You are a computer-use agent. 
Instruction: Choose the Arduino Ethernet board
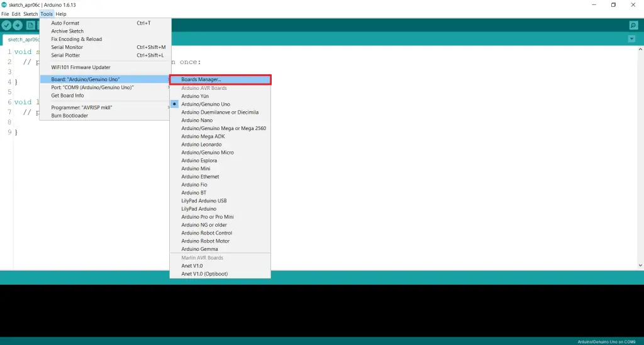tap(221, 177)
